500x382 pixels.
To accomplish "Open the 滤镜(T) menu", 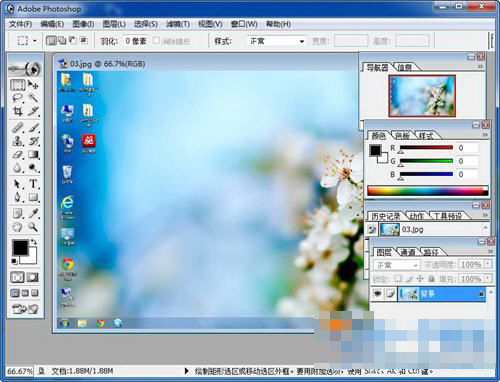I will [x=178, y=24].
